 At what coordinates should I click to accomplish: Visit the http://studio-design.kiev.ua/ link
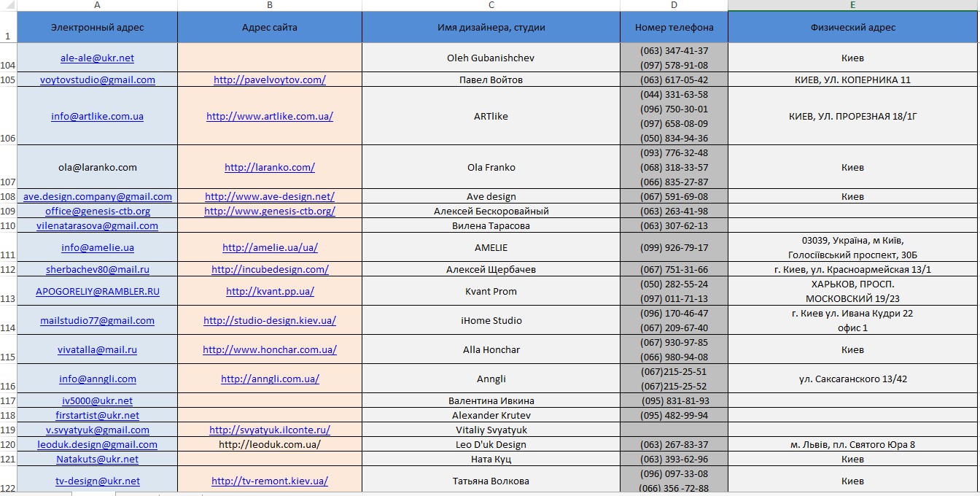(270, 321)
